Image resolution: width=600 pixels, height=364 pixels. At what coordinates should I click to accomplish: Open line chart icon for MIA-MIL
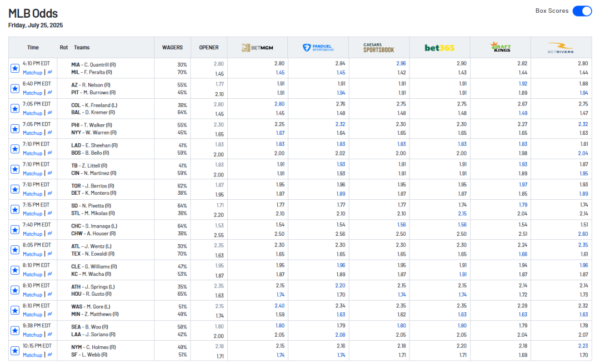tap(50, 72)
